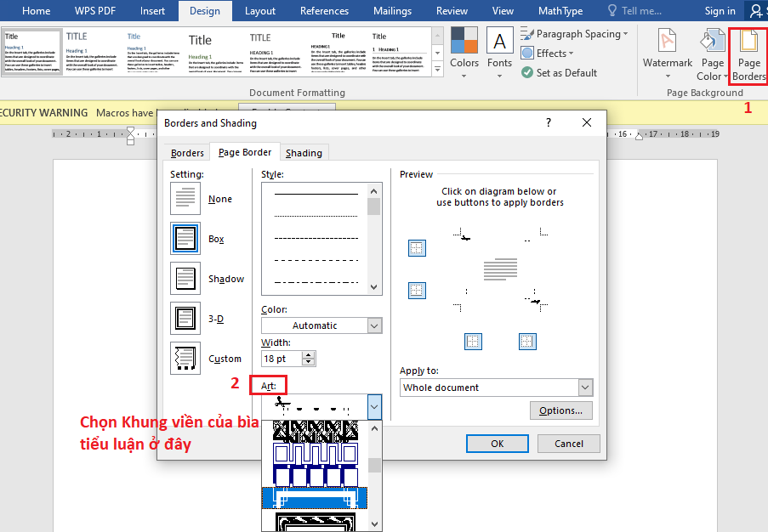Screen dimensions: 768x532
Task: Toggle the right border button in Preview
Action: point(527,341)
